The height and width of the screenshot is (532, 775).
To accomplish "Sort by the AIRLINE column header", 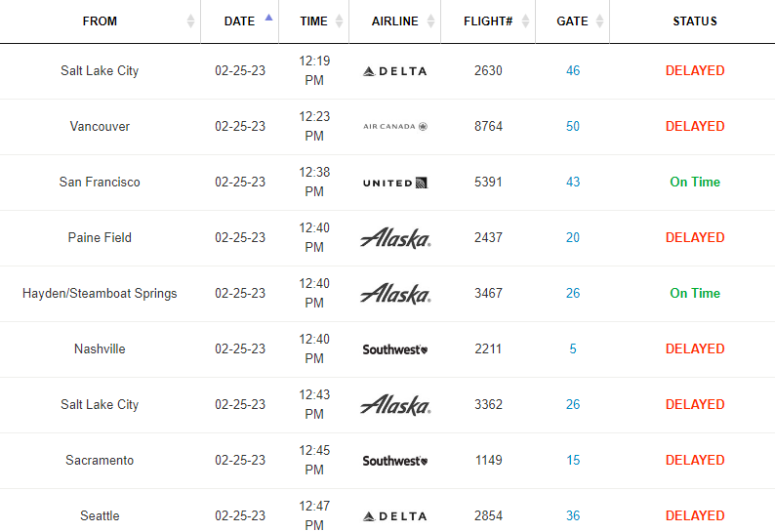I will [395, 21].
